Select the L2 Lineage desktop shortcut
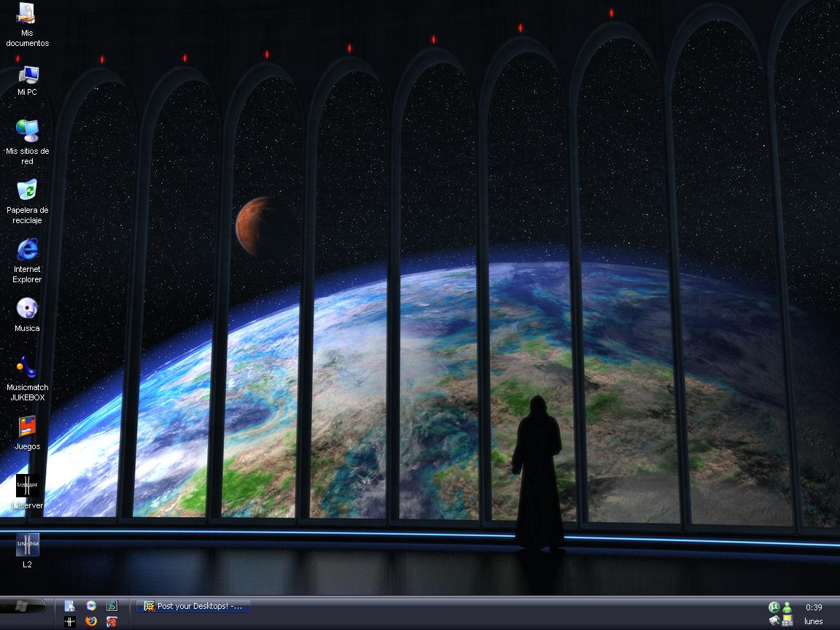This screenshot has height=630, width=840. (27, 551)
